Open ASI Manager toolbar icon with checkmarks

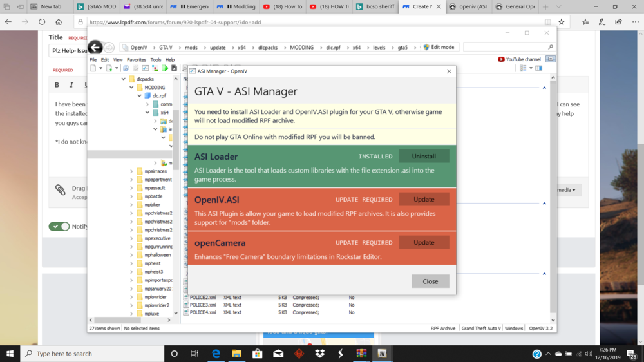click(x=146, y=68)
